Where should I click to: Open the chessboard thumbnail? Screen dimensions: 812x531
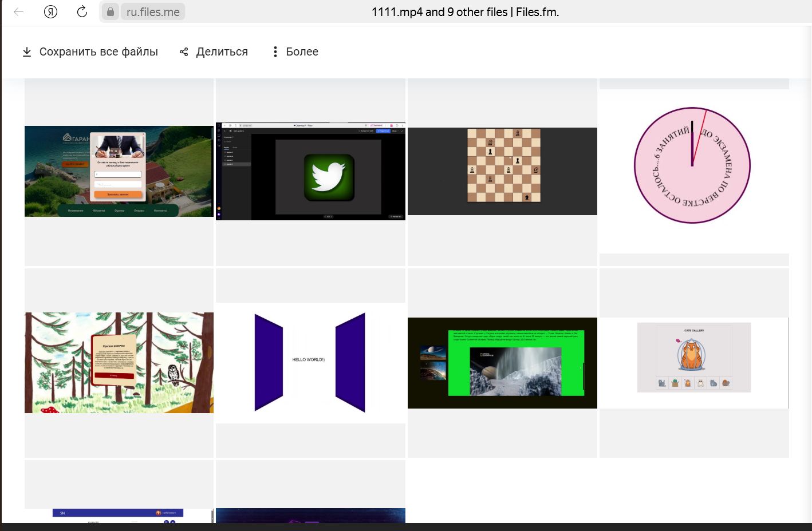[x=502, y=171]
